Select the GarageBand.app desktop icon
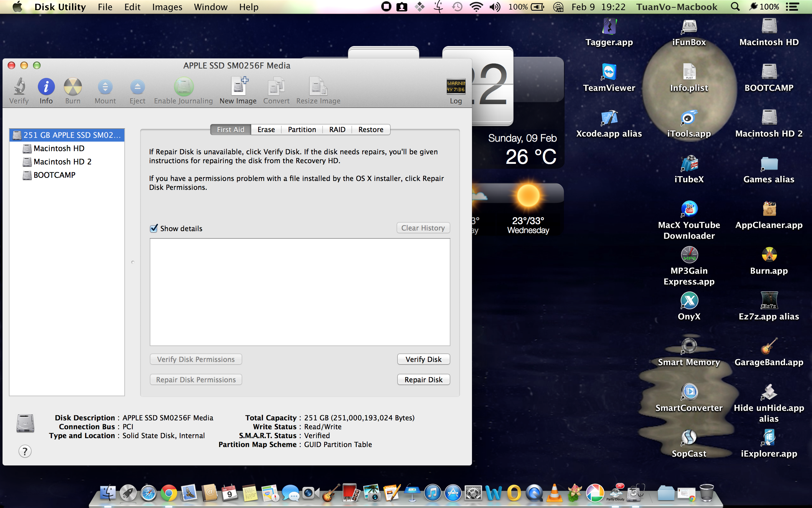The image size is (812, 508). [769, 346]
